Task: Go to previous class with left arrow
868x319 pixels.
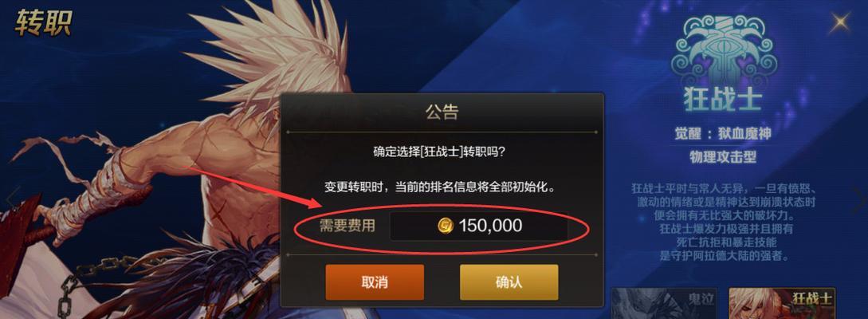Action: (12, 197)
